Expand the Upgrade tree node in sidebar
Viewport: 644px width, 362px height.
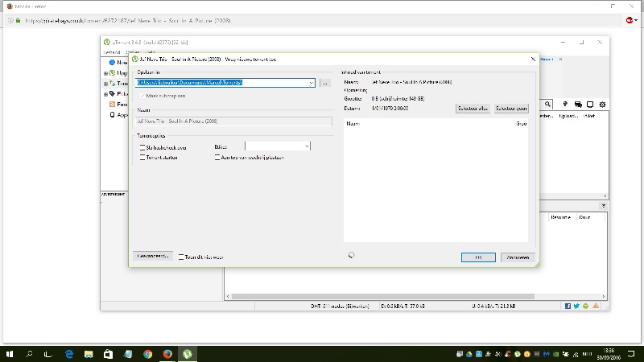105,73
